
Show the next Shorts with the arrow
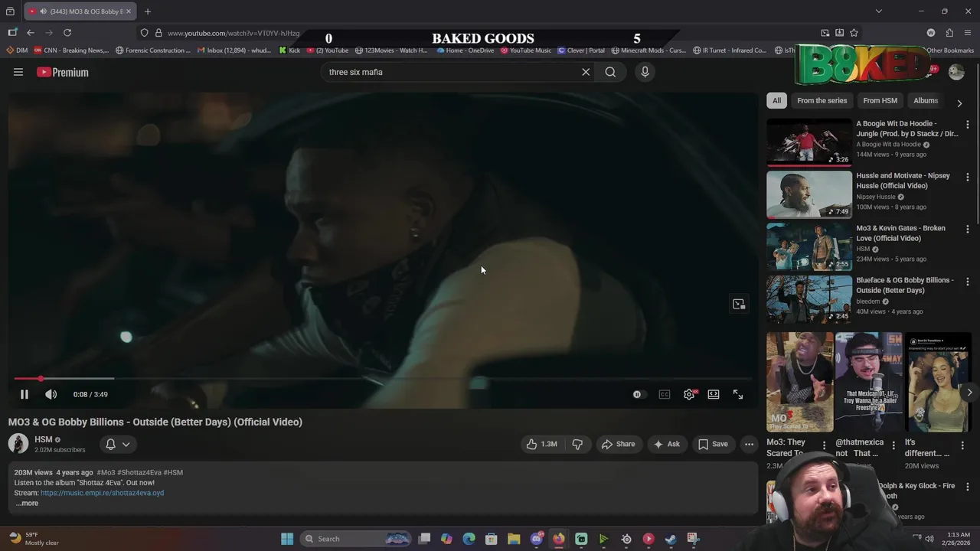click(x=969, y=393)
